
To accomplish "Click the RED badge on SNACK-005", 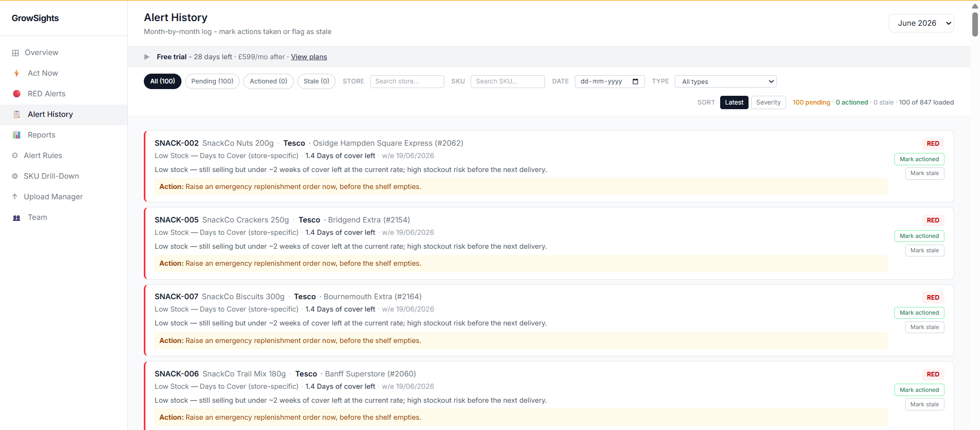I will click(x=933, y=220).
